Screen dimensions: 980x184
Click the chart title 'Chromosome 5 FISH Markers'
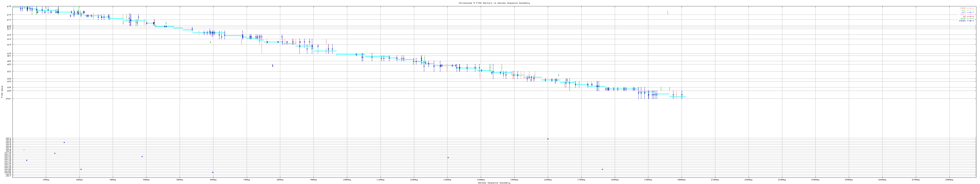(x=494, y=3)
